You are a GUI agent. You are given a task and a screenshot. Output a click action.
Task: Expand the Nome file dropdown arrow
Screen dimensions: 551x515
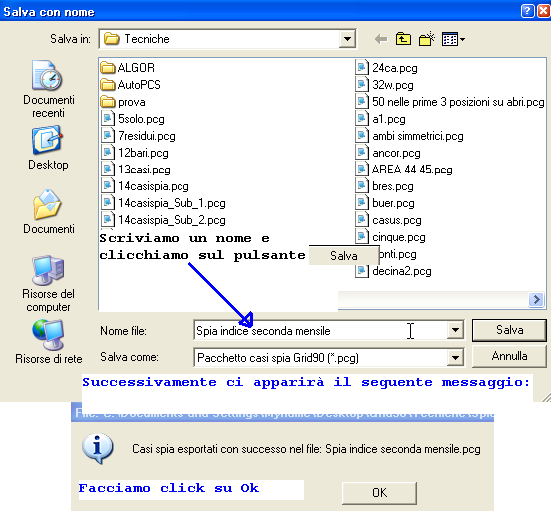[x=455, y=330]
